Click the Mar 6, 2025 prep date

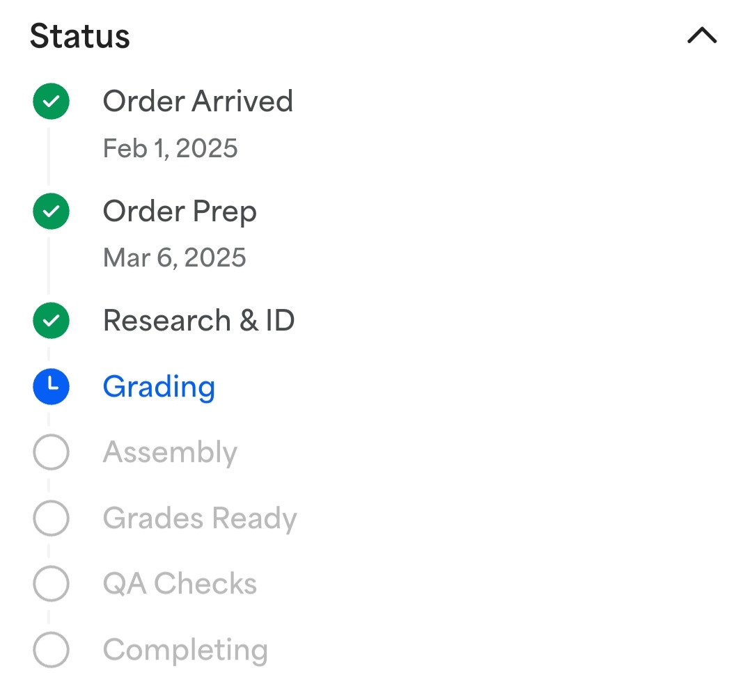(x=175, y=257)
